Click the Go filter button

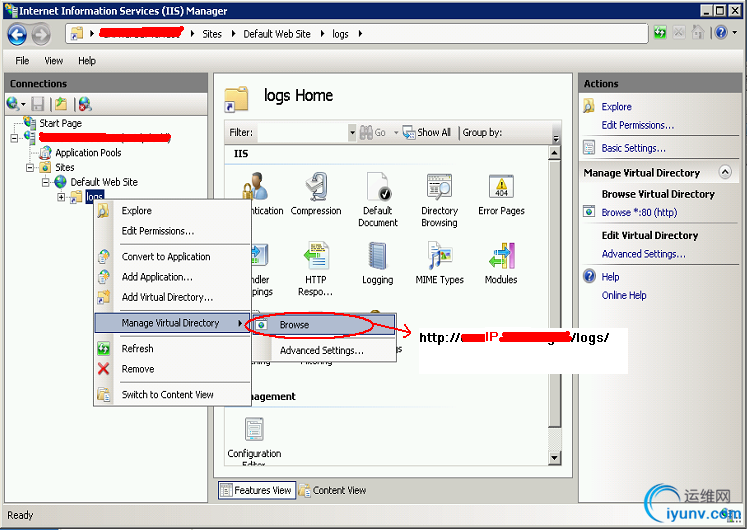pos(373,132)
